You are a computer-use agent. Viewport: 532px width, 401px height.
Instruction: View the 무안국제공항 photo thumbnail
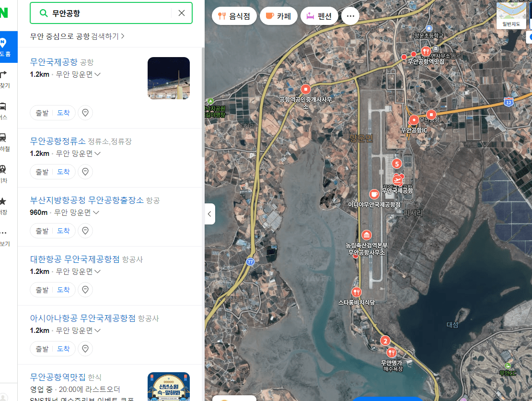click(x=169, y=78)
